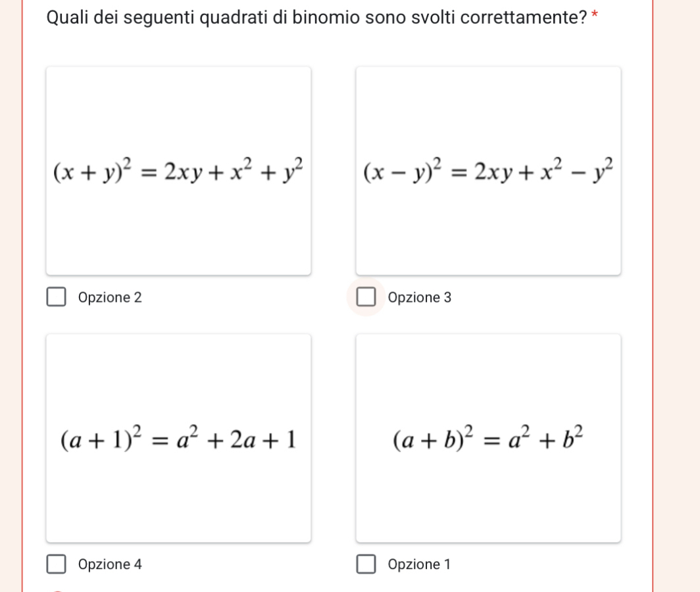
Task: Click the question title about quadrati di binomio
Action: click(317, 18)
